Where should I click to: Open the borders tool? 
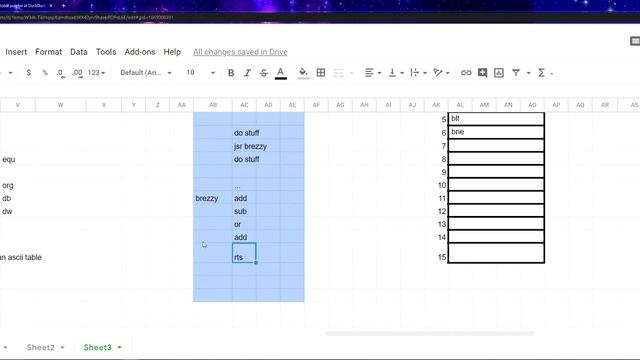tap(321, 73)
